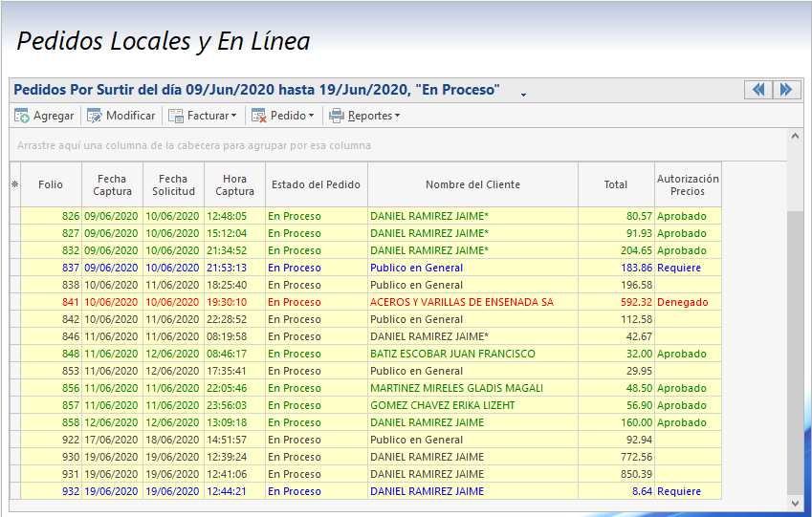Open the title filter dropdown arrow
812x517 pixels.
click(x=523, y=95)
